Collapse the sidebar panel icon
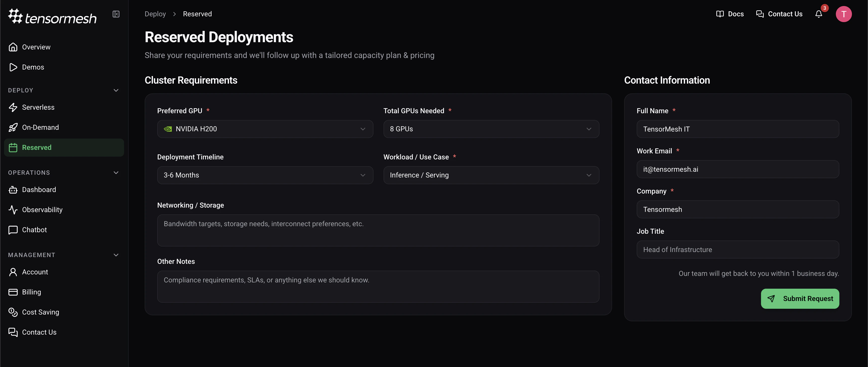The image size is (868, 367). [x=116, y=14]
